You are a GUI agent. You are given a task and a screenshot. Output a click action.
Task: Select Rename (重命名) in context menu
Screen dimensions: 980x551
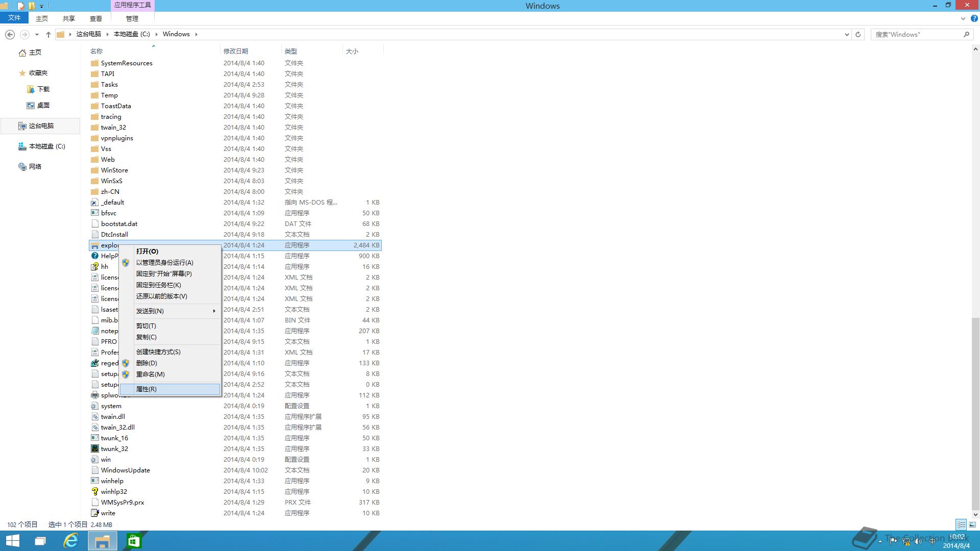(170, 374)
